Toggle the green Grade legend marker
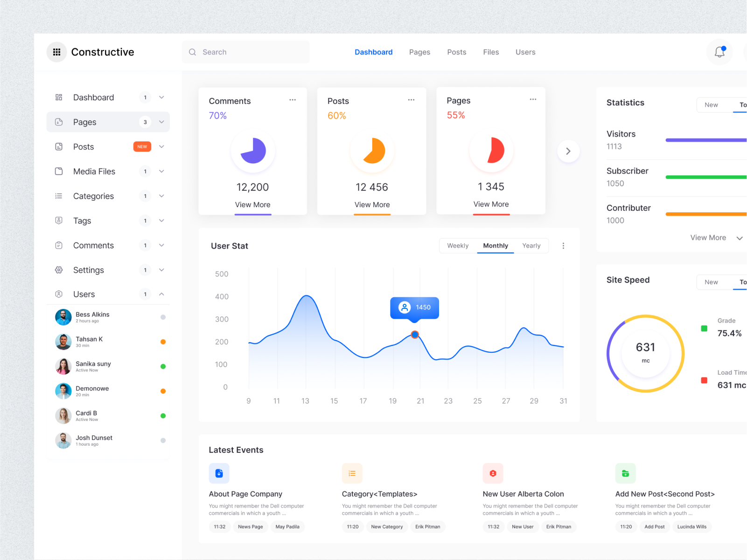Image resolution: width=747 pixels, height=560 pixels. [704, 329]
